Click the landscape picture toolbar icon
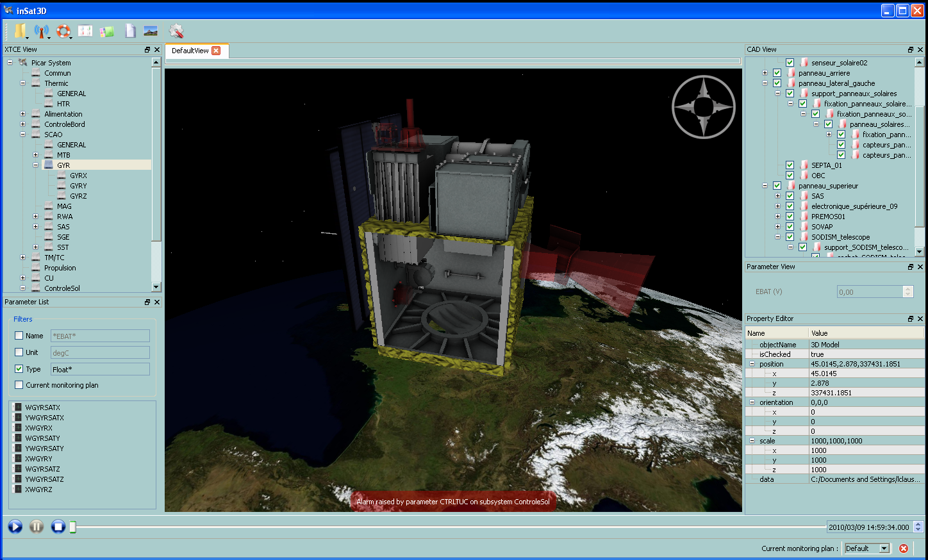 pyautogui.click(x=151, y=31)
